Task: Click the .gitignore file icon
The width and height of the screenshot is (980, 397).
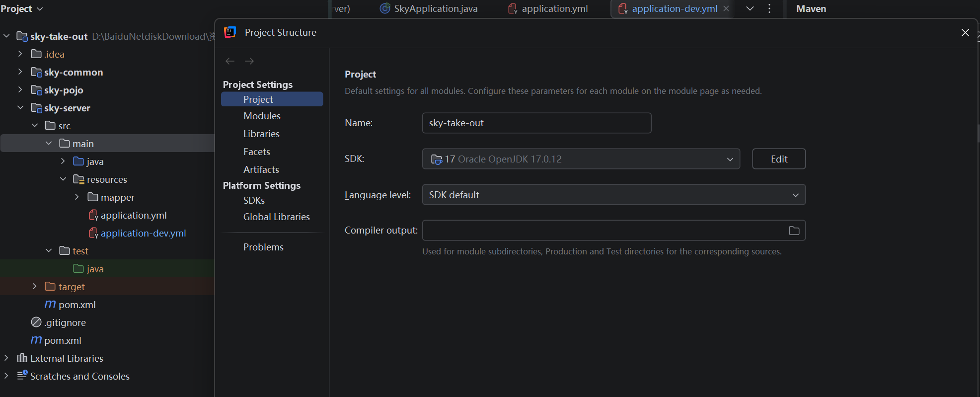Action: [x=36, y=322]
